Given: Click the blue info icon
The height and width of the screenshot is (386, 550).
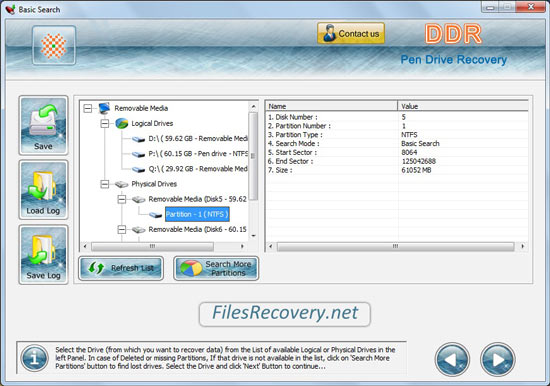Looking at the screenshot, I should pyautogui.click(x=34, y=358).
